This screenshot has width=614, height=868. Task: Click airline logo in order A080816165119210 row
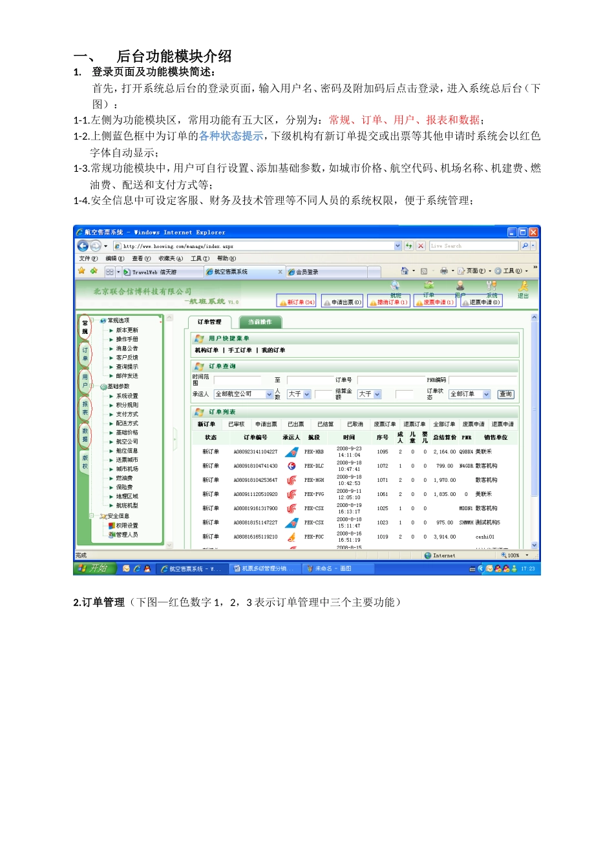click(x=292, y=537)
